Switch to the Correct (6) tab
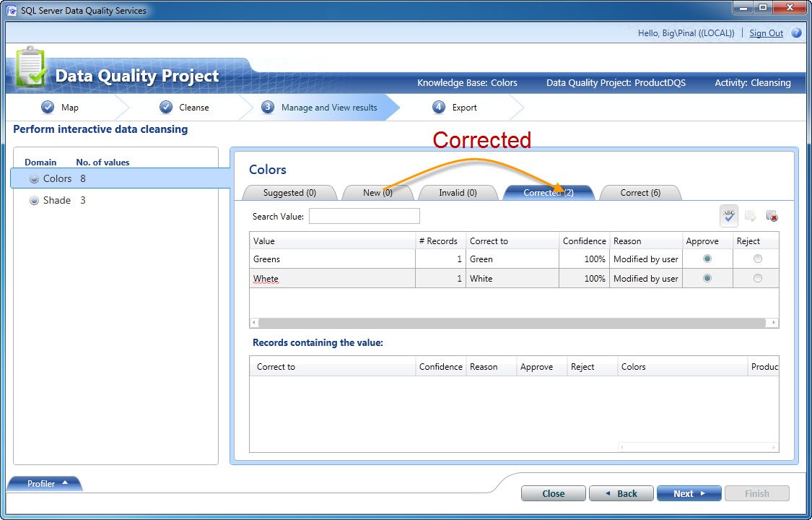This screenshot has height=520, width=812. [640, 193]
